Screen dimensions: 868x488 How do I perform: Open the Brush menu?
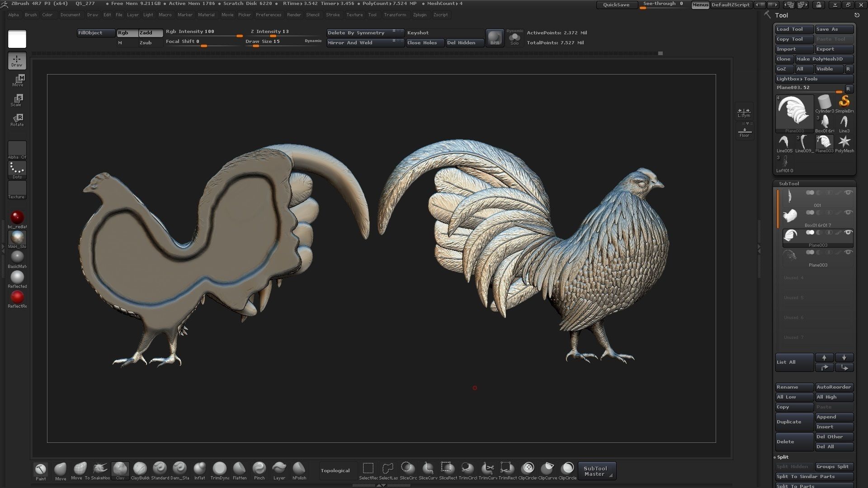coord(31,15)
